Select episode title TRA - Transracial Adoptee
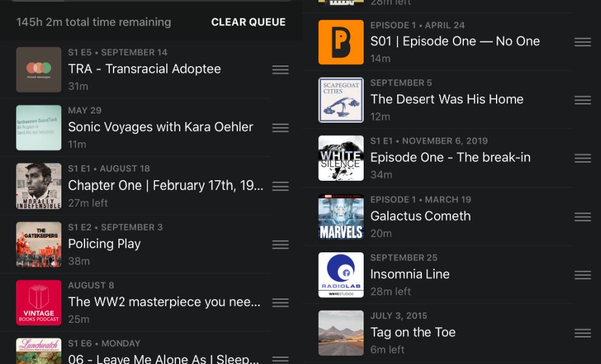 click(144, 69)
